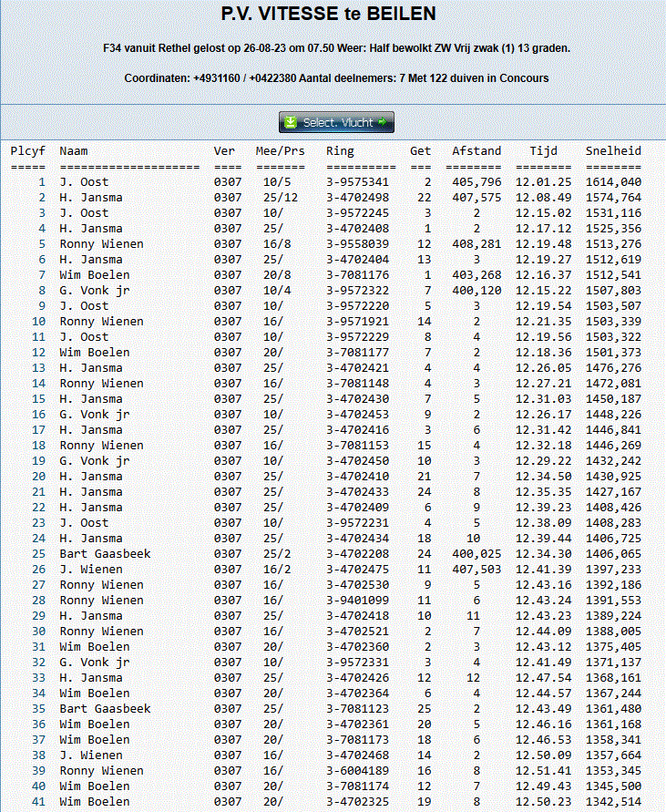This screenshot has width=666, height=812.
Task: Click the green download icon on Select. Vlucht
Action: [291, 122]
